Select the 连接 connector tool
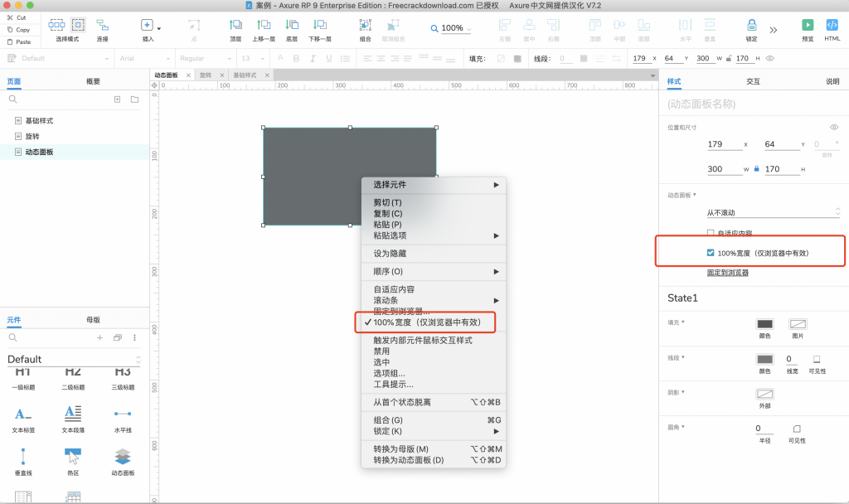The width and height of the screenshot is (849, 504). (102, 26)
